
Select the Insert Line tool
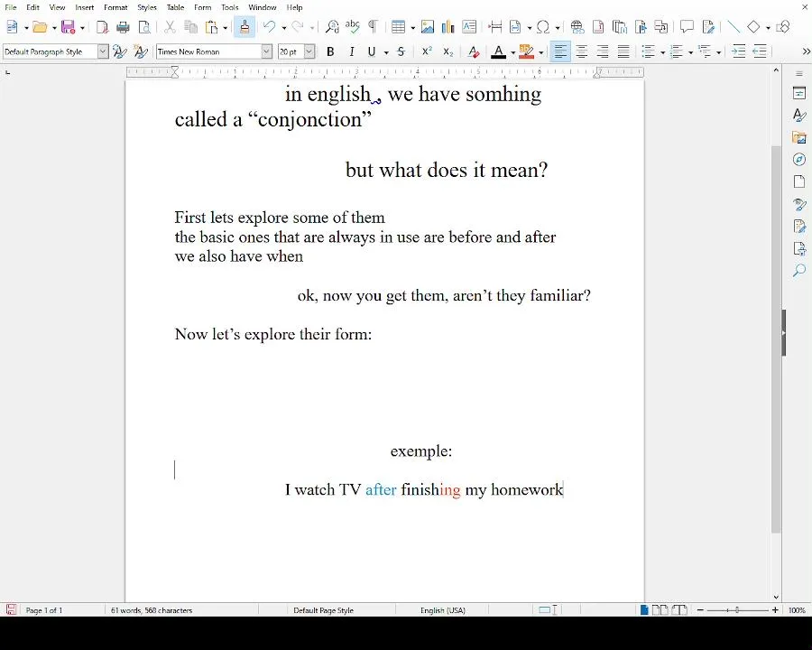[734, 27]
